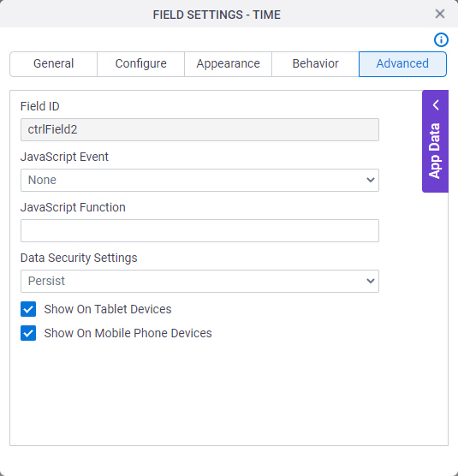Open the Configure tab

tap(141, 64)
